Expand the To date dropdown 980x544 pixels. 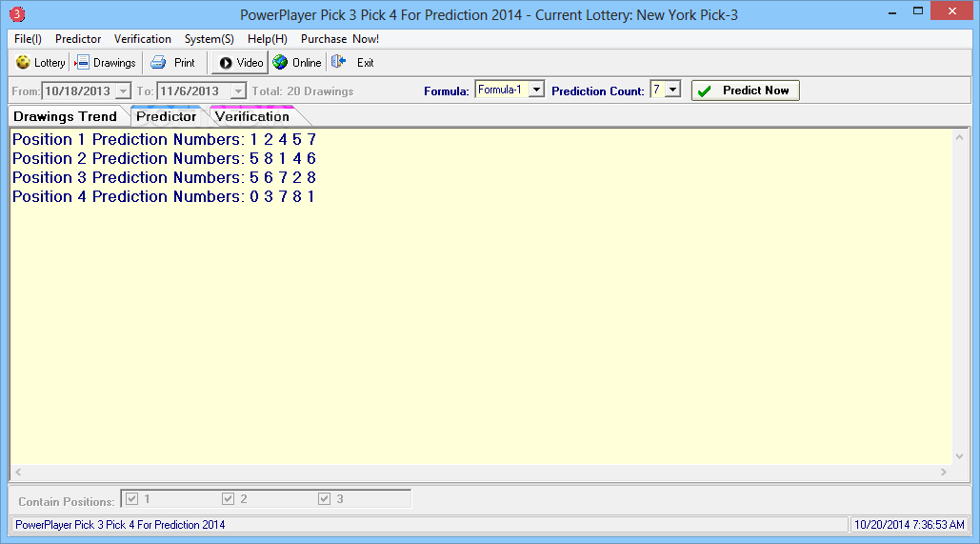pyautogui.click(x=238, y=91)
